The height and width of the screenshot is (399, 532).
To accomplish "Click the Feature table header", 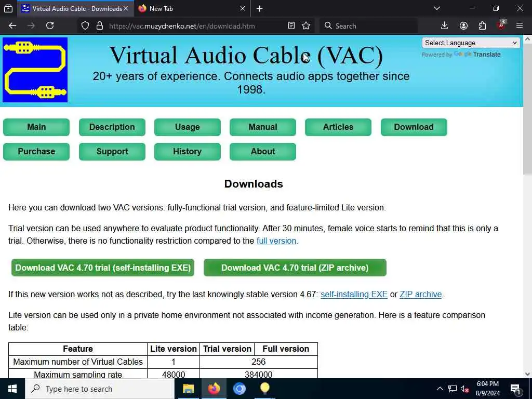I will (78, 349).
